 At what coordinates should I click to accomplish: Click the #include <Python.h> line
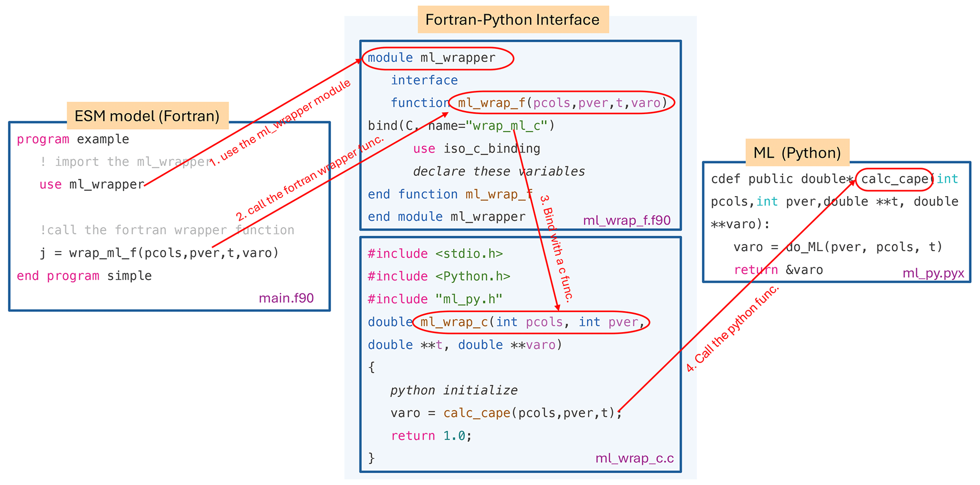(439, 276)
